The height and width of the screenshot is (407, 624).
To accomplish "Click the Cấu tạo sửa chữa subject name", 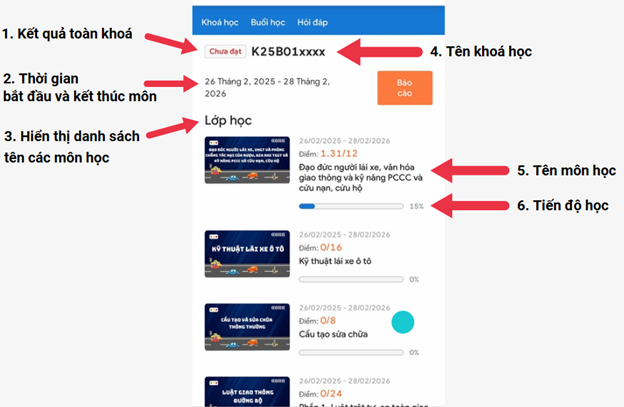I will (333, 334).
